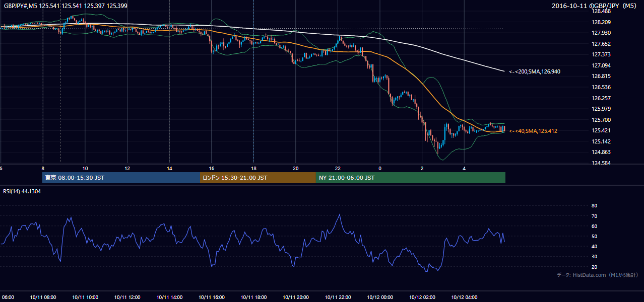Click the 10/11 12:00 time label

127,297
